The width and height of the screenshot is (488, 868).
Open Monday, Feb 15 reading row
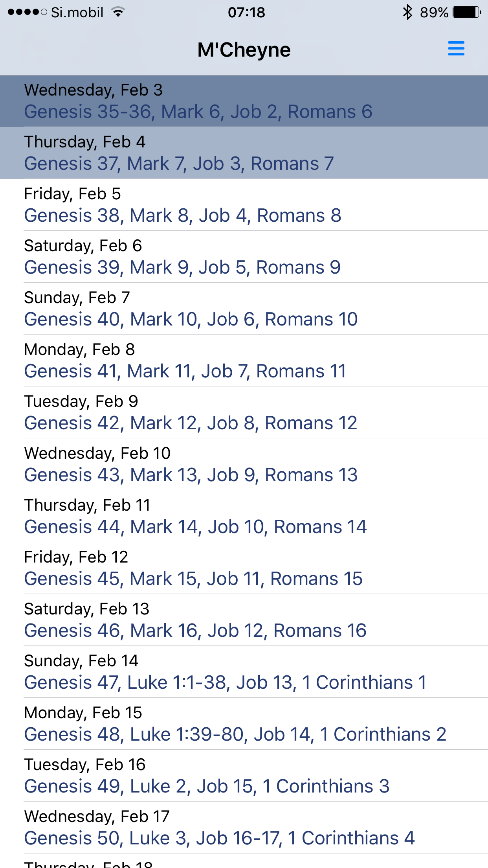[244, 724]
